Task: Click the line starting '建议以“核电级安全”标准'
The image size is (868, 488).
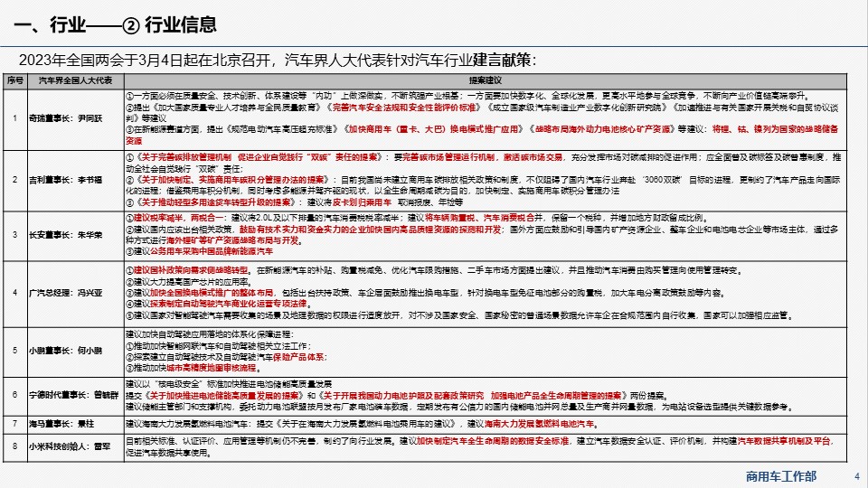Action: coord(229,384)
